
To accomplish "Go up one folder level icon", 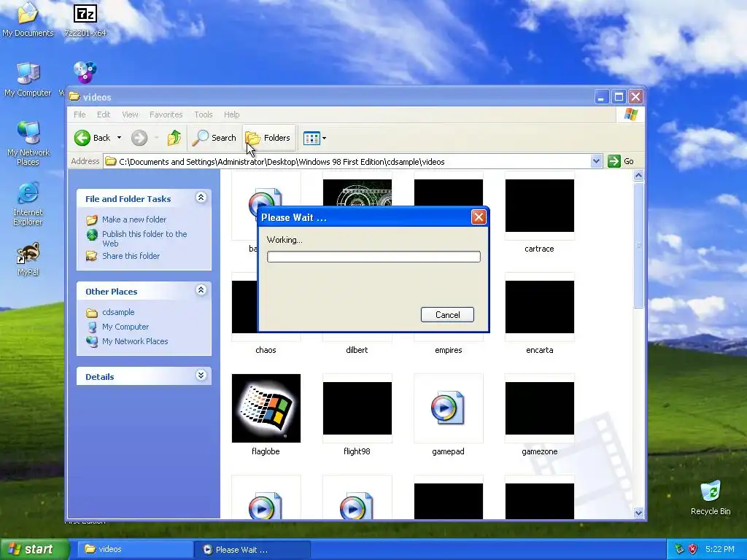I will point(174,138).
